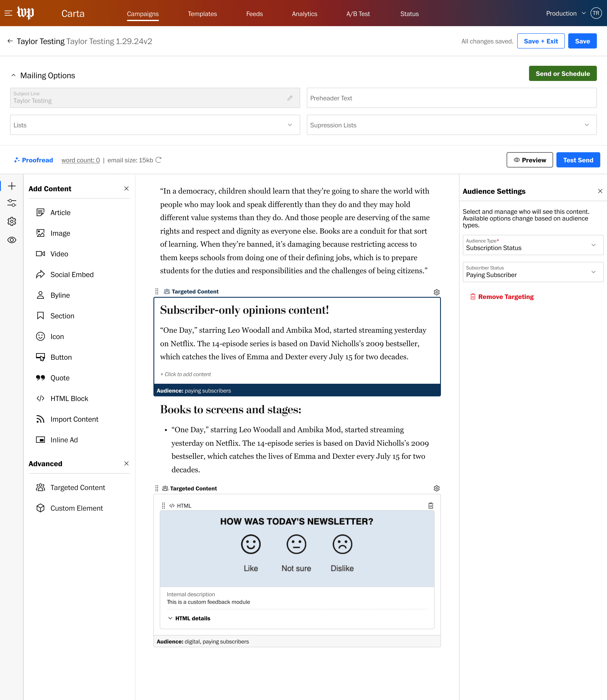The image size is (607, 700).
Task: Close the Audience Settings panel
Action: (600, 191)
